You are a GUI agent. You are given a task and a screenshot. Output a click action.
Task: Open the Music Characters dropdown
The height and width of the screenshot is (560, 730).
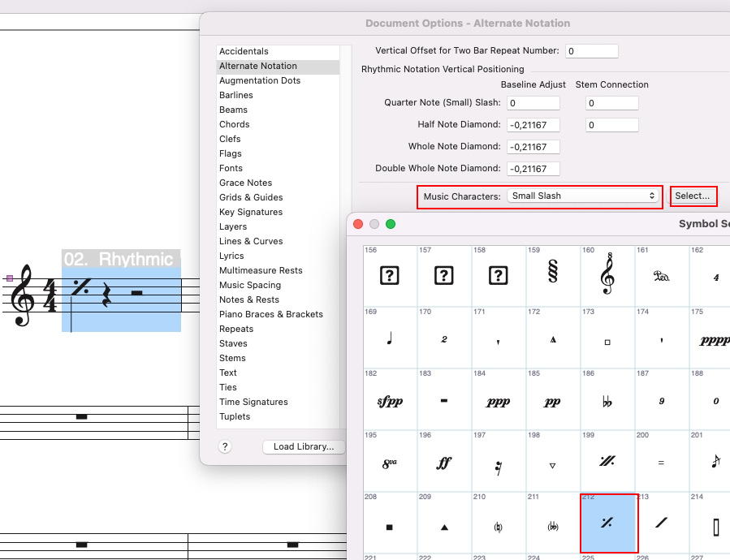coord(582,196)
